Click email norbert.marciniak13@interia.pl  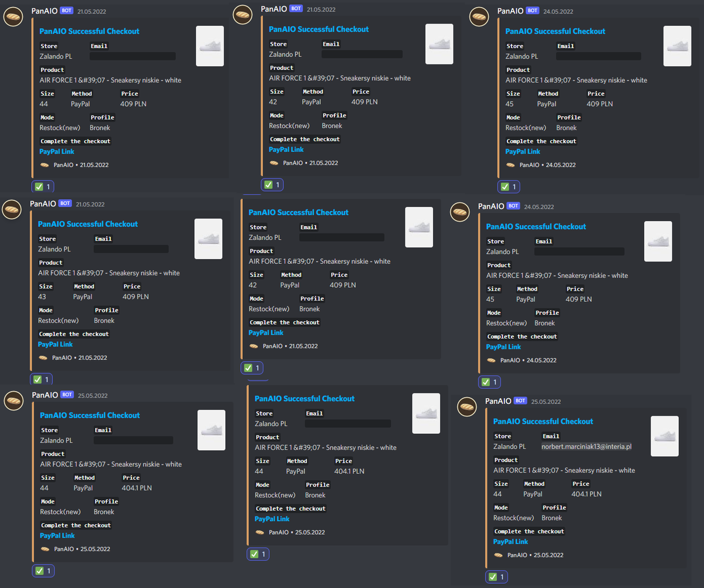click(x=587, y=447)
